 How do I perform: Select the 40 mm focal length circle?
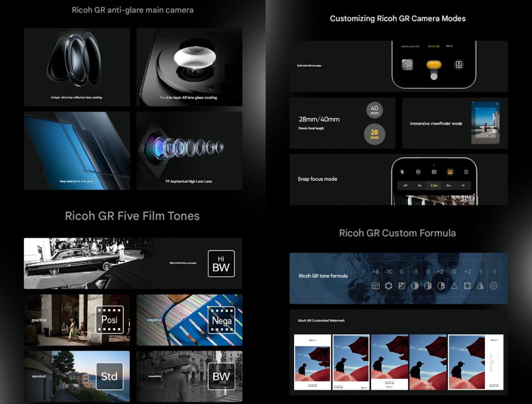[374, 110]
